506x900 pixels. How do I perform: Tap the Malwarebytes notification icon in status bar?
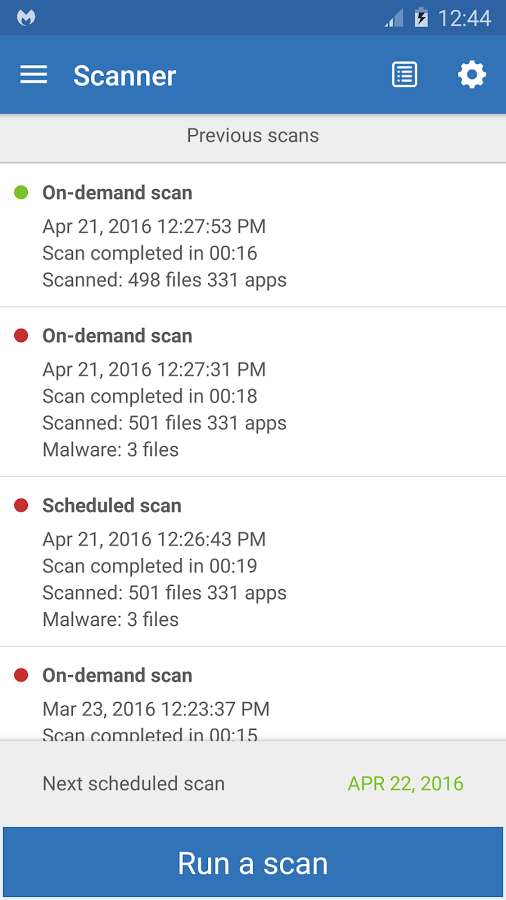[26, 17]
